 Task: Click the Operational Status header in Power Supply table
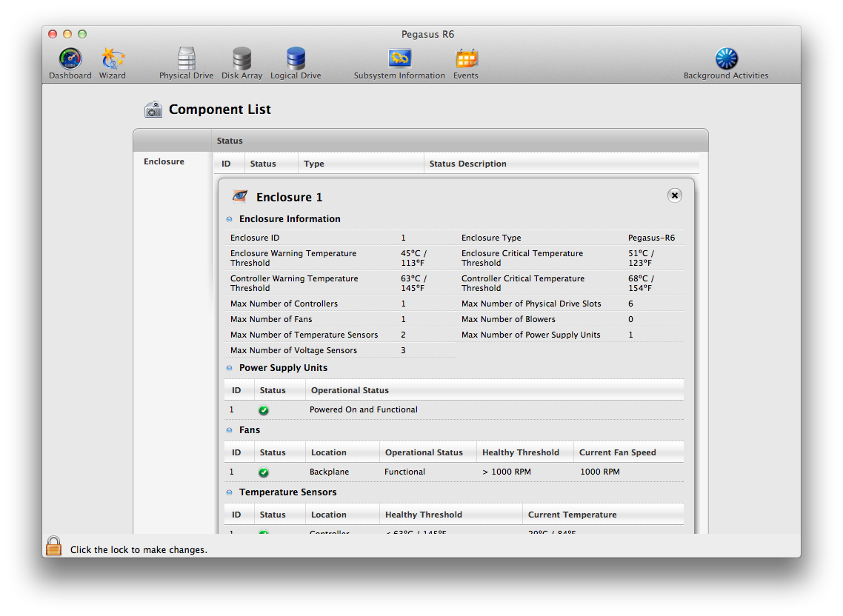click(x=350, y=390)
